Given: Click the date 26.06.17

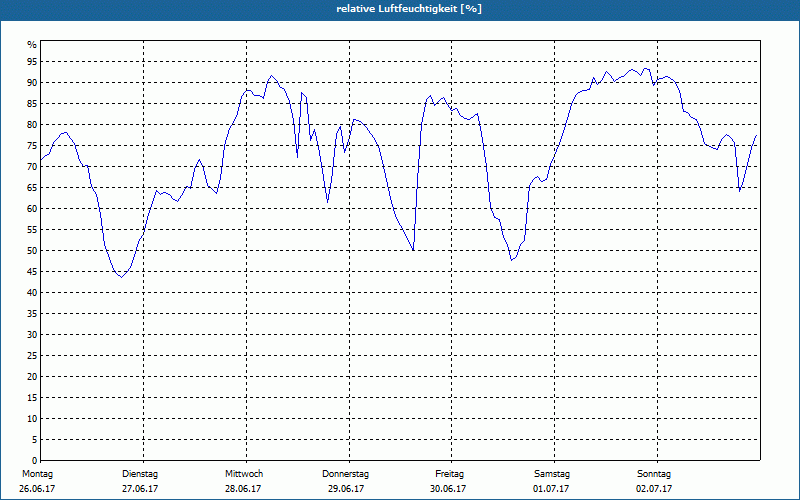Looking at the screenshot, I should (37, 489).
